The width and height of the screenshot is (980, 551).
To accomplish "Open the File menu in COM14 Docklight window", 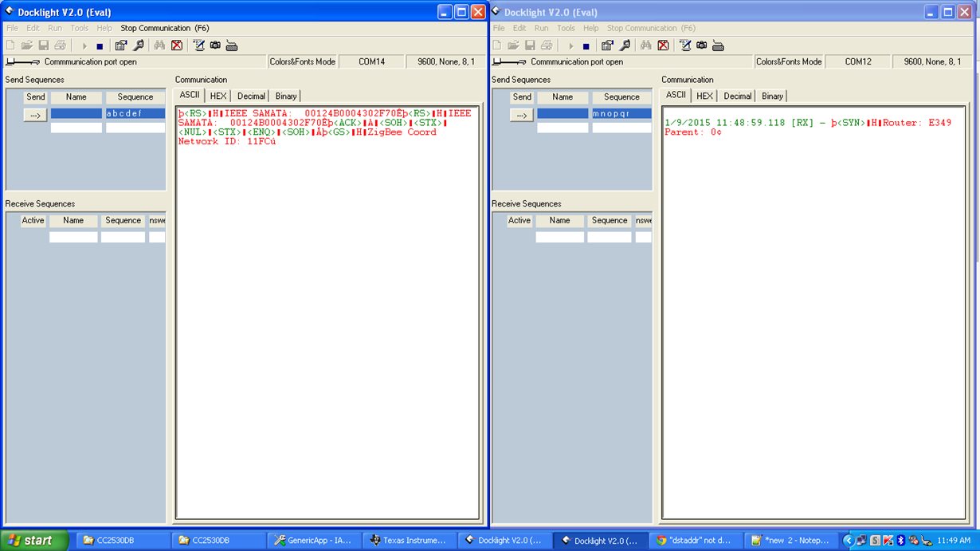I will point(12,28).
